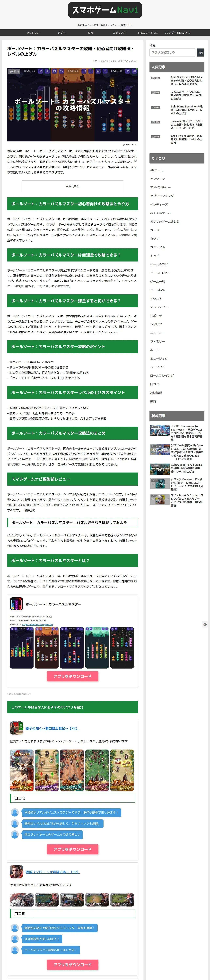Viewport: 210px width, 980px height.
Task: Select the ロールプレイング category
Action: point(162,376)
